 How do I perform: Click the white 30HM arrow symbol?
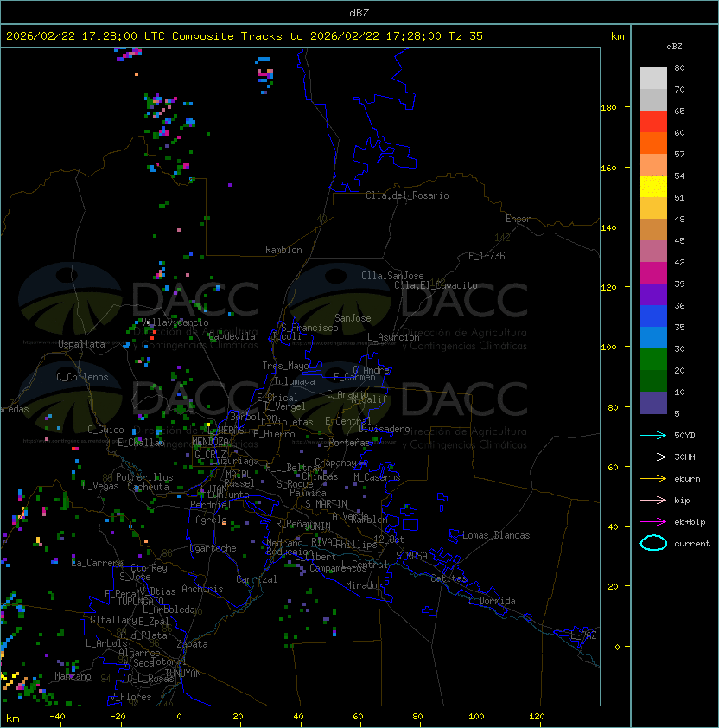click(x=653, y=457)
